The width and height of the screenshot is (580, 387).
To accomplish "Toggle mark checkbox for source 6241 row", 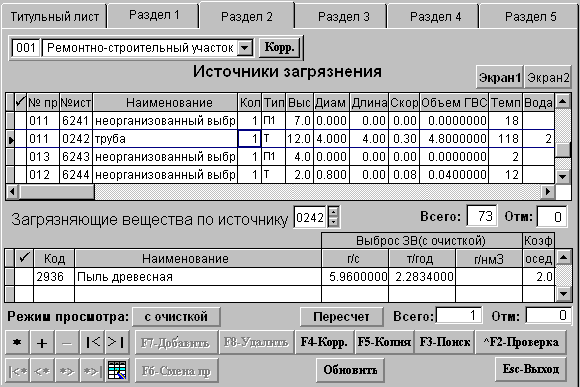I will point(20,121).
